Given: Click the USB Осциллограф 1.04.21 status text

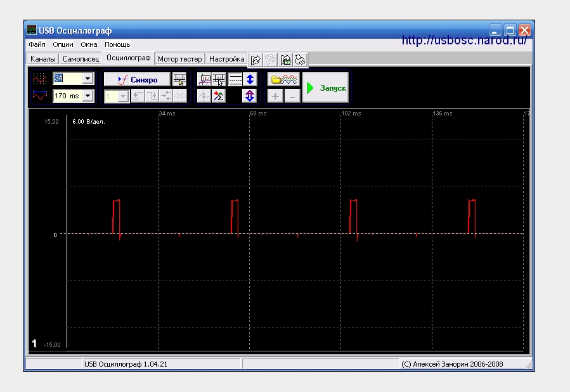Looking at the screenshot, I should point(126,364).
